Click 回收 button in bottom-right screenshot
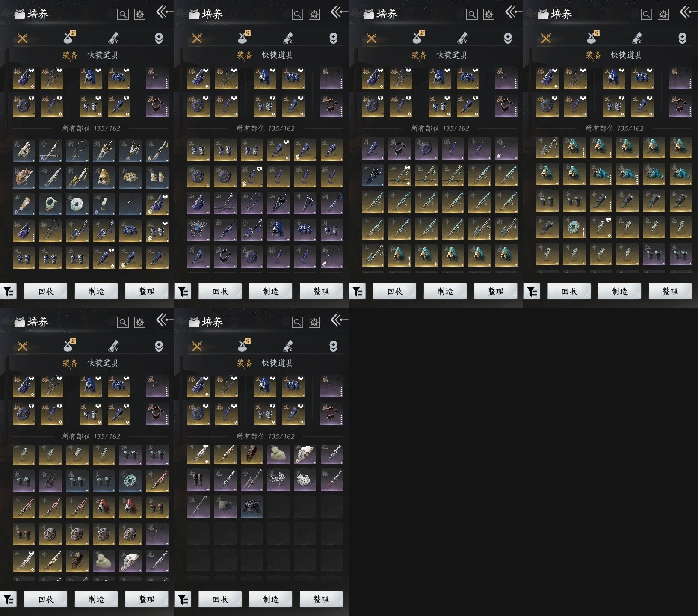The image size is (698, 616). tap(220, 599)
